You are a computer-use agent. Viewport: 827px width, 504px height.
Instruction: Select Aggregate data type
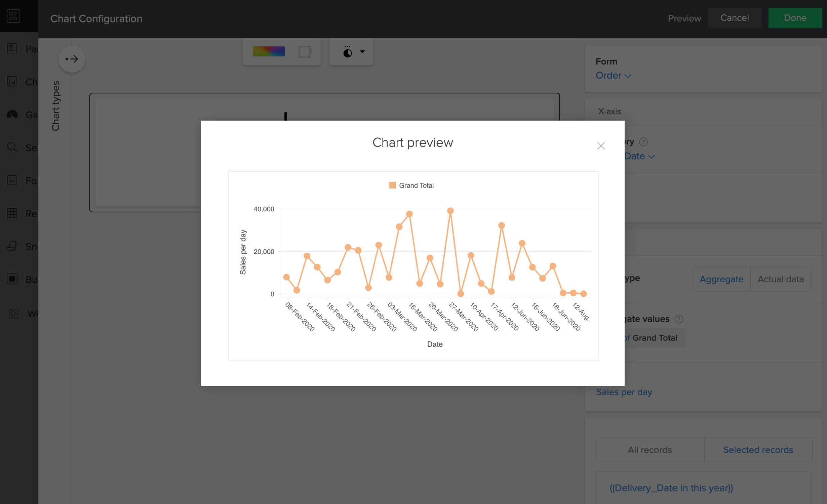pyautogui.click(x=721, y=279)
